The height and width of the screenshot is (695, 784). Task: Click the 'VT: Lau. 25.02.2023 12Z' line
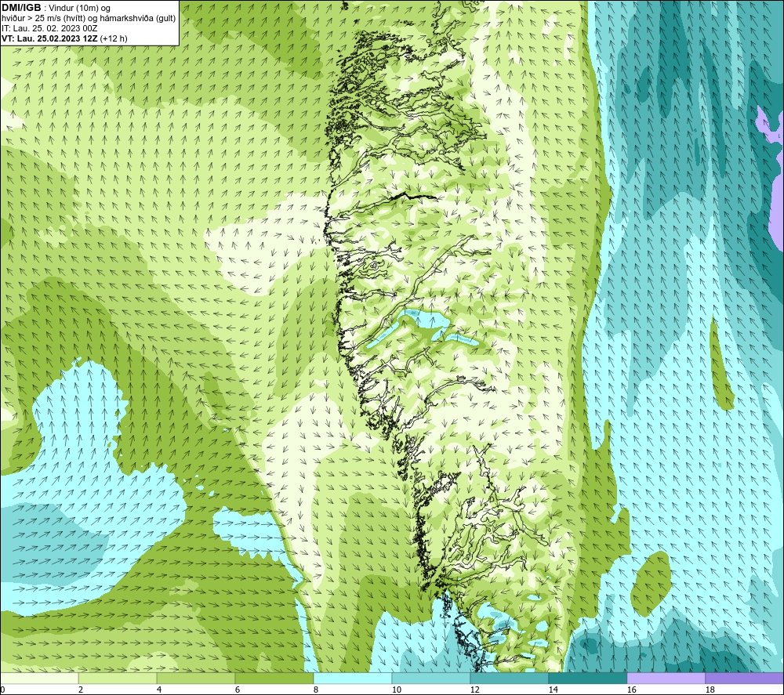[x=49, y=38]
